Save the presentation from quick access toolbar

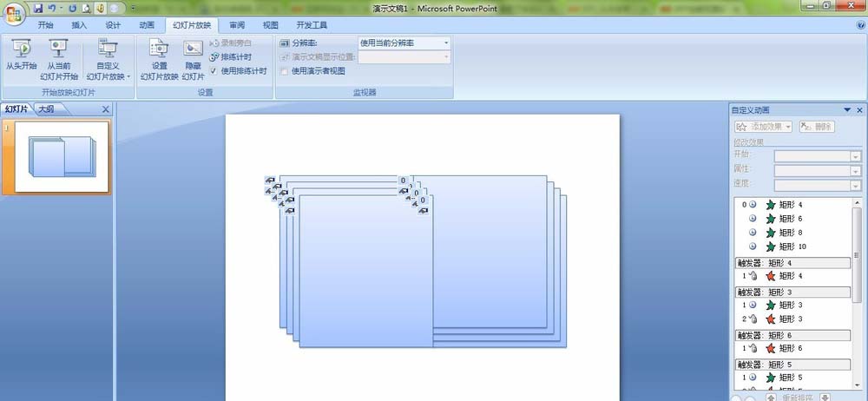coord(38,9)
